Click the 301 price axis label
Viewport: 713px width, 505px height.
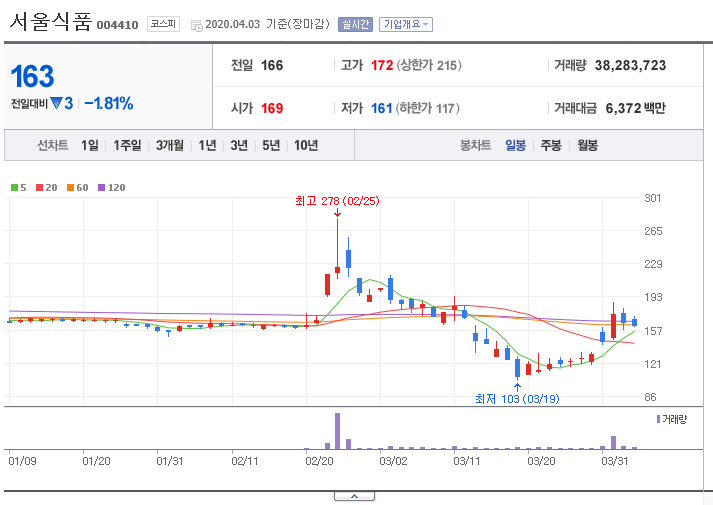653,198
